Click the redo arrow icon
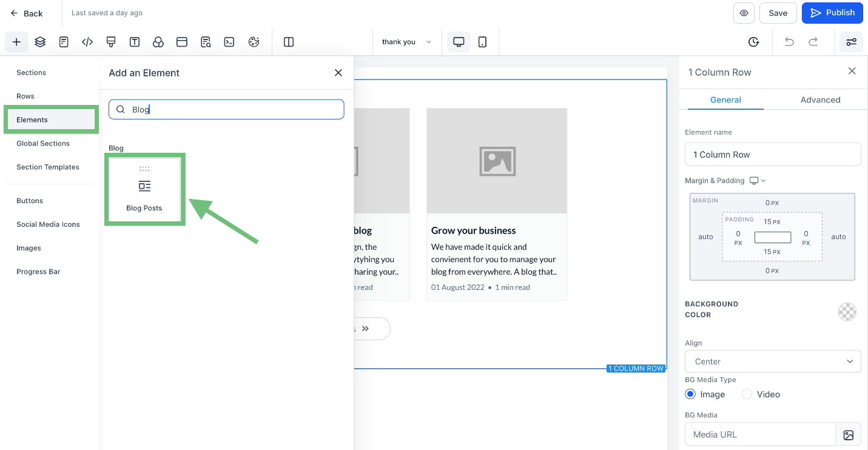 813,42
